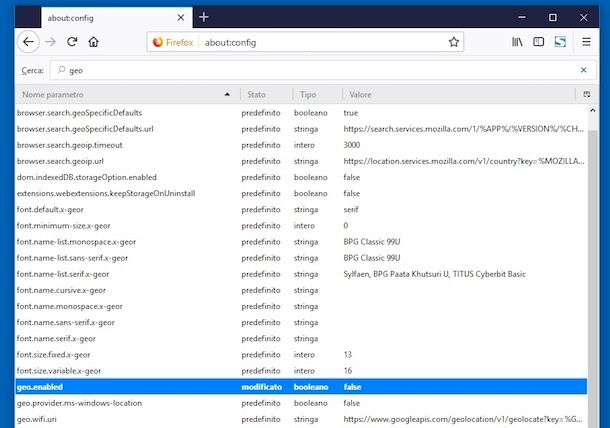This screenshot has height=428, width=610.
Task: Sort by the Stato column header
Action: point(266,95)
